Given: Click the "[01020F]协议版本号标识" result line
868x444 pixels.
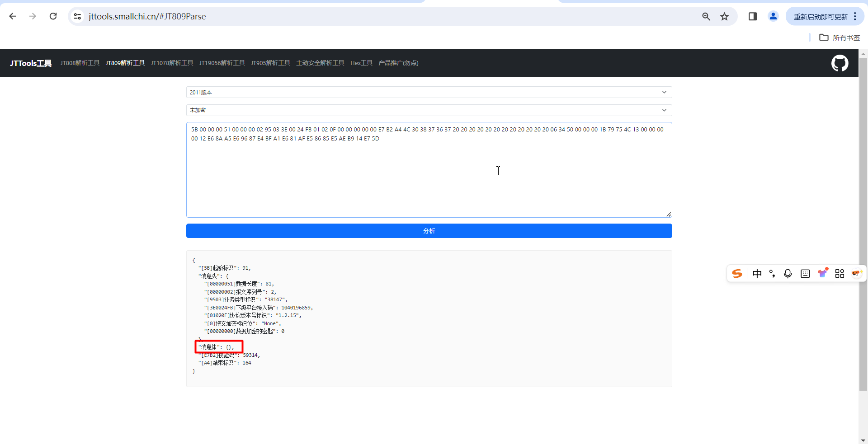Looking at the screenshot, I should click(x=253, y=315).
